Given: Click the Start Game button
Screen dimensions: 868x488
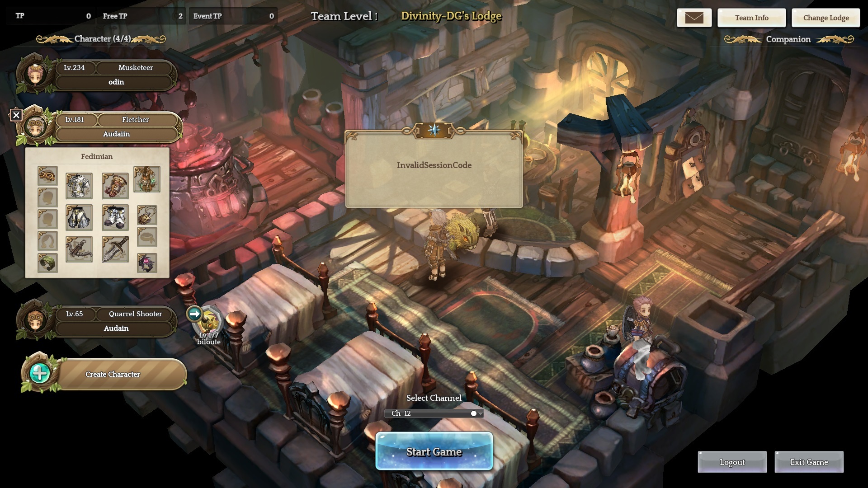Looking at the screenshot, I should (x=434, y=452).
